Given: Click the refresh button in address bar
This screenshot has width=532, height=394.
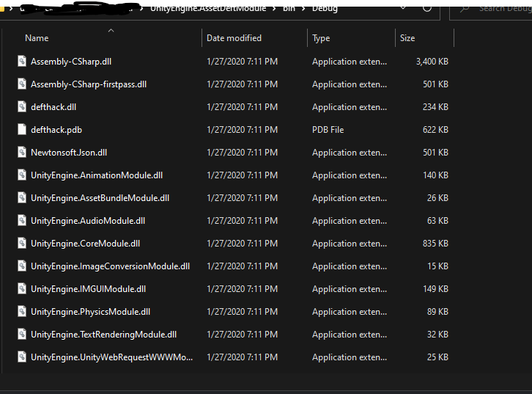Looking at the screenshot, I should (427, 7).
